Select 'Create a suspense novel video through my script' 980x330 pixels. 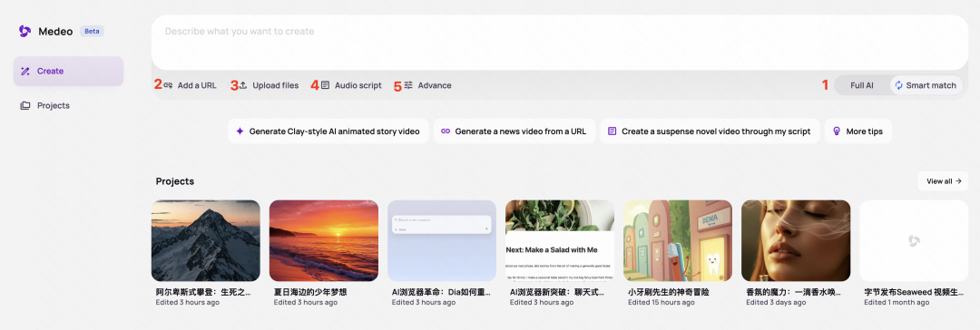(710, 131)
